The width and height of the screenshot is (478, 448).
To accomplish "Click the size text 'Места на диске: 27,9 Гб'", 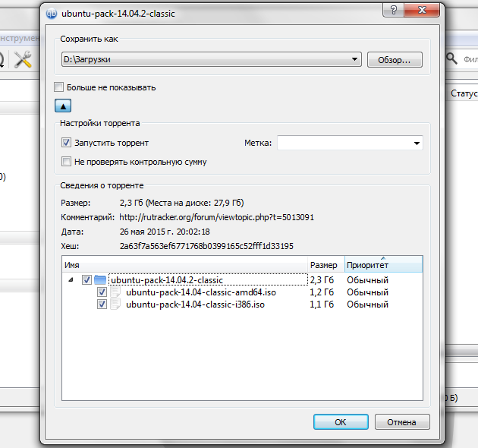I will point(196,203).
